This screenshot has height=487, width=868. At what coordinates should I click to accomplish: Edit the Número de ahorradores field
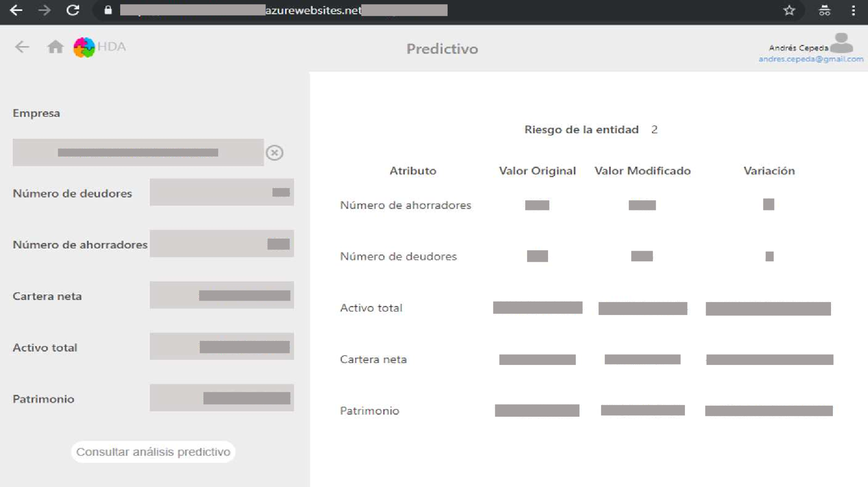tap(222, 244)
